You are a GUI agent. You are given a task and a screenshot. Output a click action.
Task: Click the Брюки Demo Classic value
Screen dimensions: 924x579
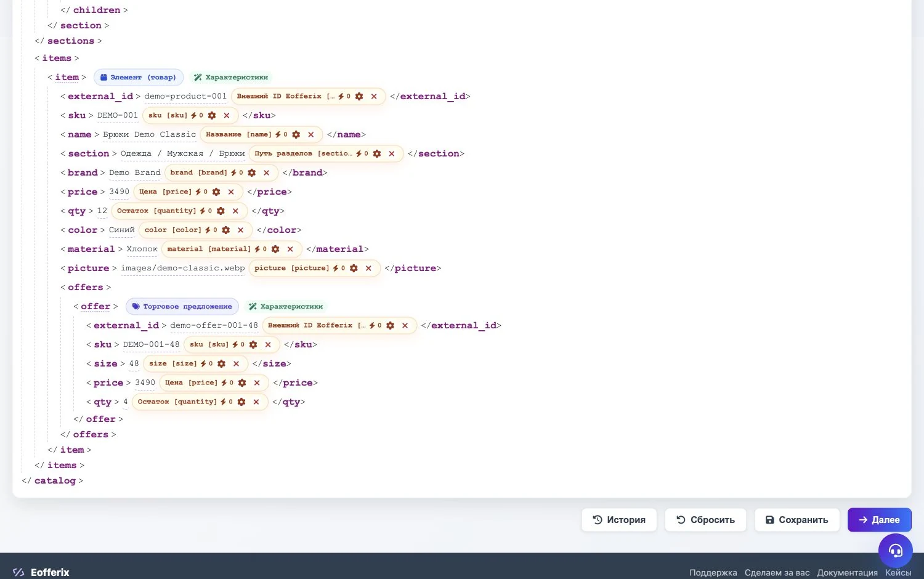pos(149,135)
